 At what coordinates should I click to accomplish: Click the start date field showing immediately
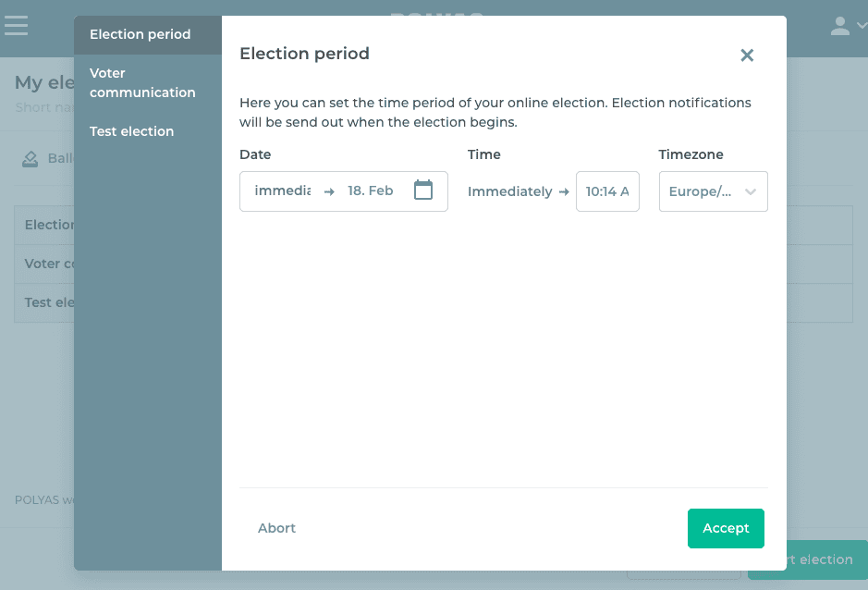pos(282,191)
